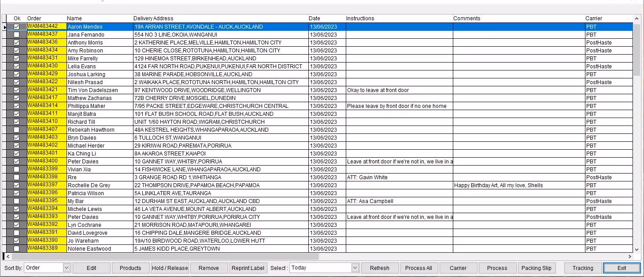Screen dimensions: 644x277
Task: Refresh the order list
Action: pos(379,268)
